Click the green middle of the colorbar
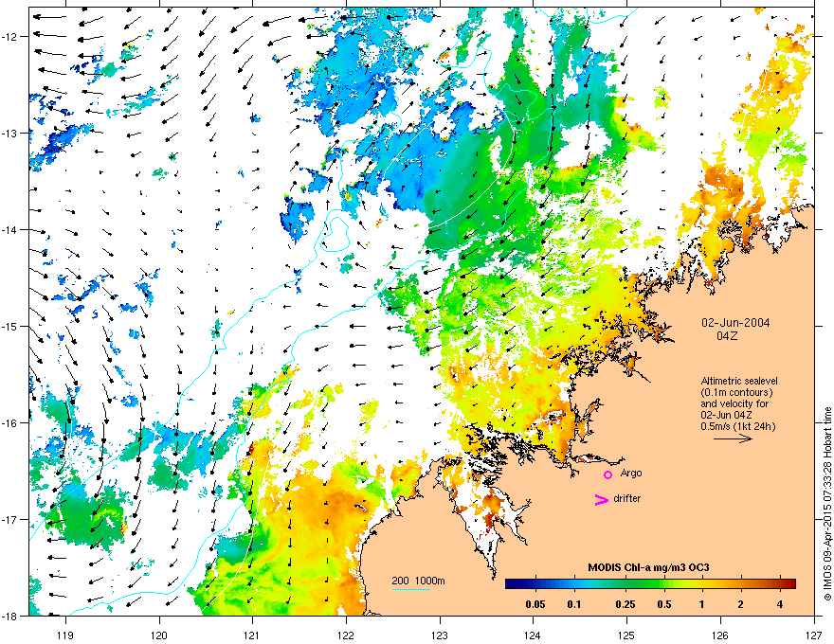This screenshot has height=644, width=834. click(646, 584)
